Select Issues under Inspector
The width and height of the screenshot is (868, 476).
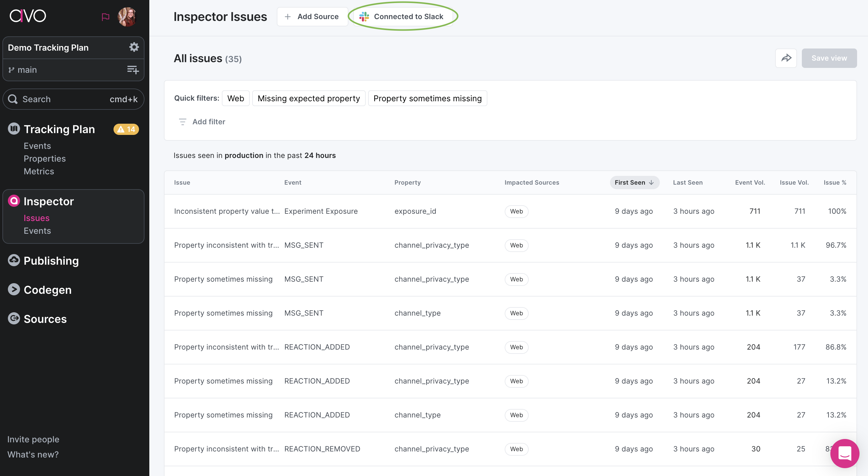coord(36,218)
